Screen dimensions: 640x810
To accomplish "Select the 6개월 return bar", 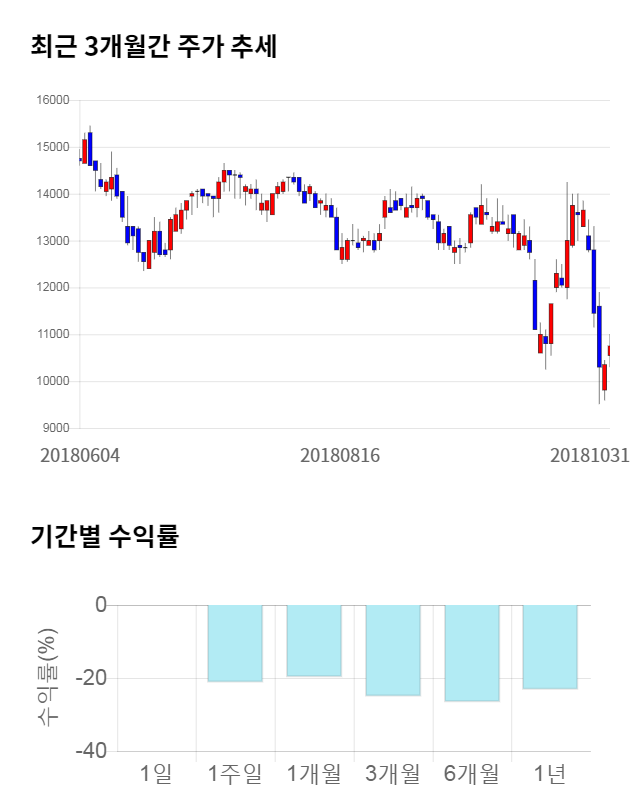I will (471, 653).
